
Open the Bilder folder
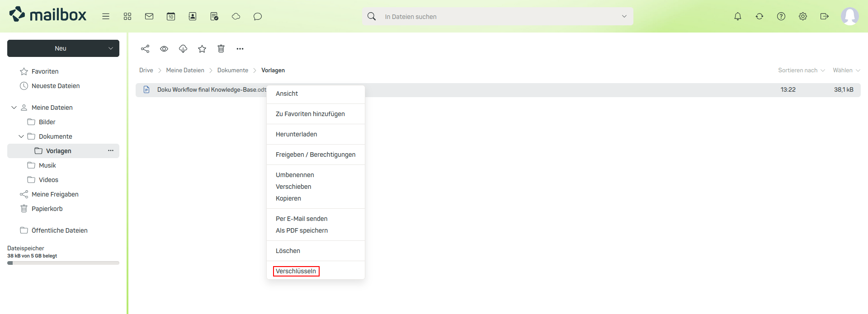click(63, 122)
